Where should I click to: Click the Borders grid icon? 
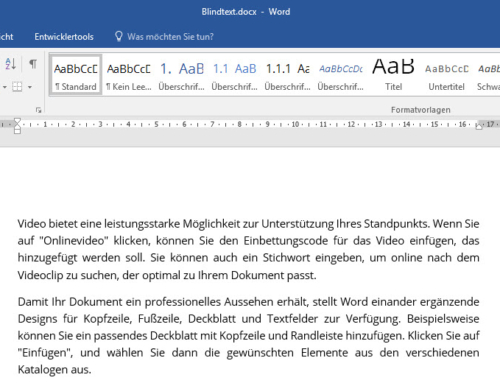pos(17,87)
